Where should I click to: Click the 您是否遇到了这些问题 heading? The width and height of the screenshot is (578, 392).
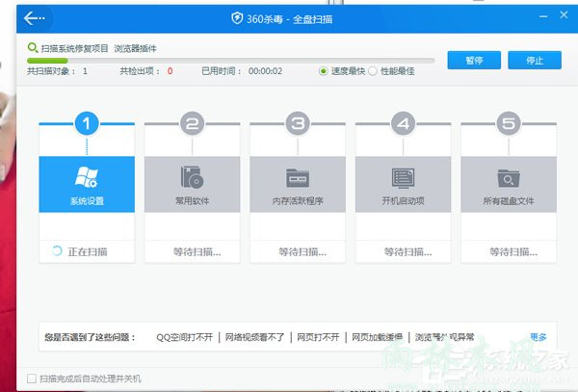(90, 337)
